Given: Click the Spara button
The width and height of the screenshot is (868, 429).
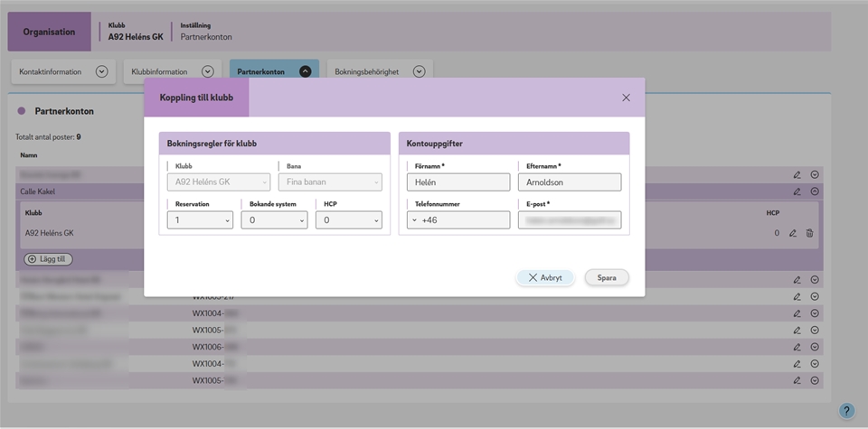Looking at the screenshot, I should click(607, 277).
